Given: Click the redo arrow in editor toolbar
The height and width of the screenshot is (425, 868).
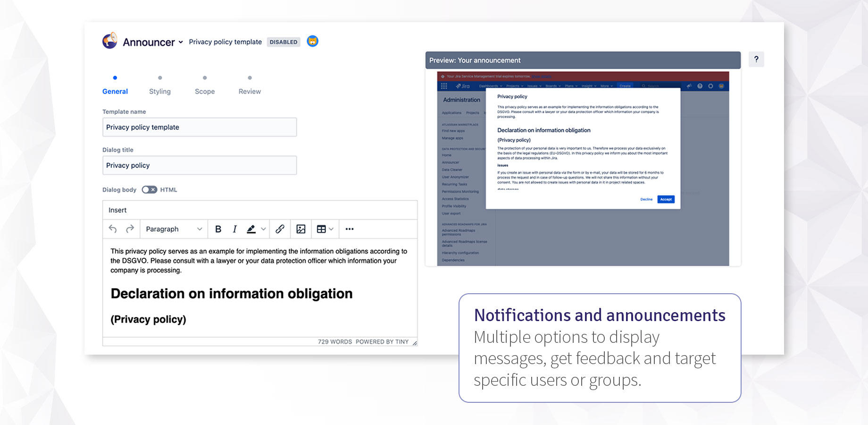Looking at the screenshot, I should tap(130, 229).
